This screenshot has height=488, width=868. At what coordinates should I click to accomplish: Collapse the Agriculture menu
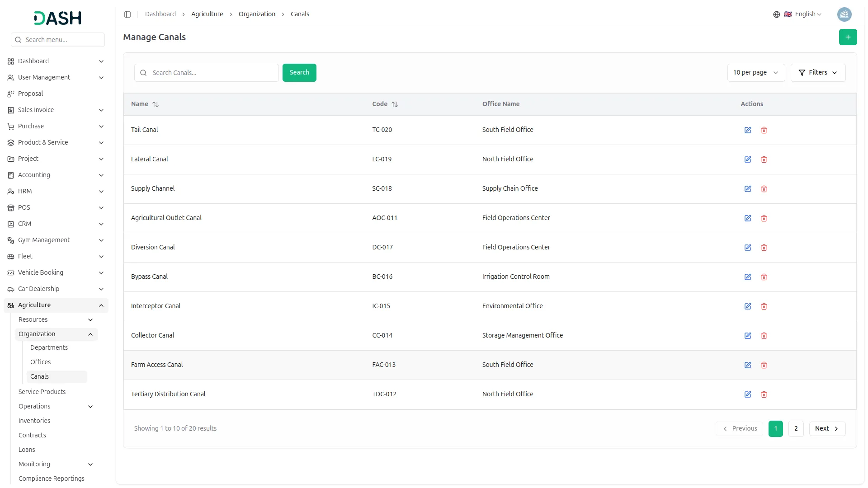click(x=56, y=305)
